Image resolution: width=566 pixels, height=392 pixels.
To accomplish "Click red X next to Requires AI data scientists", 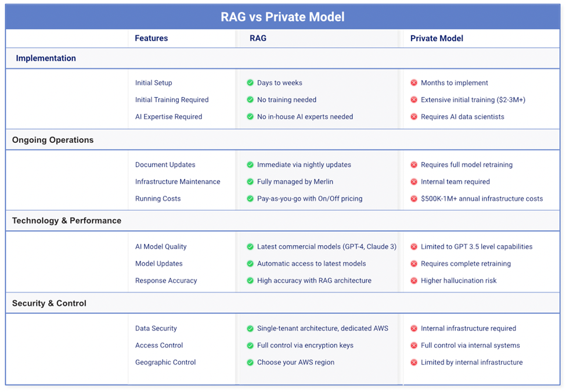I will point(414,117).
